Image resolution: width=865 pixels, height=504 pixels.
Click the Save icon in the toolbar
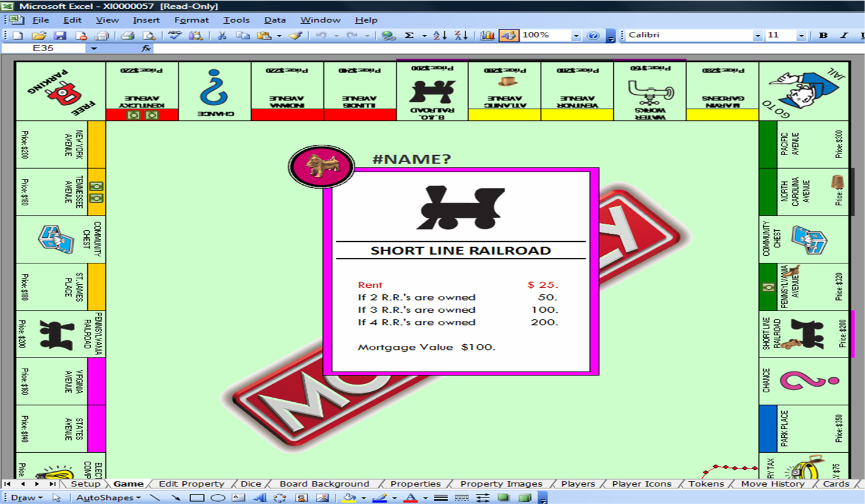tap(60, 35)
